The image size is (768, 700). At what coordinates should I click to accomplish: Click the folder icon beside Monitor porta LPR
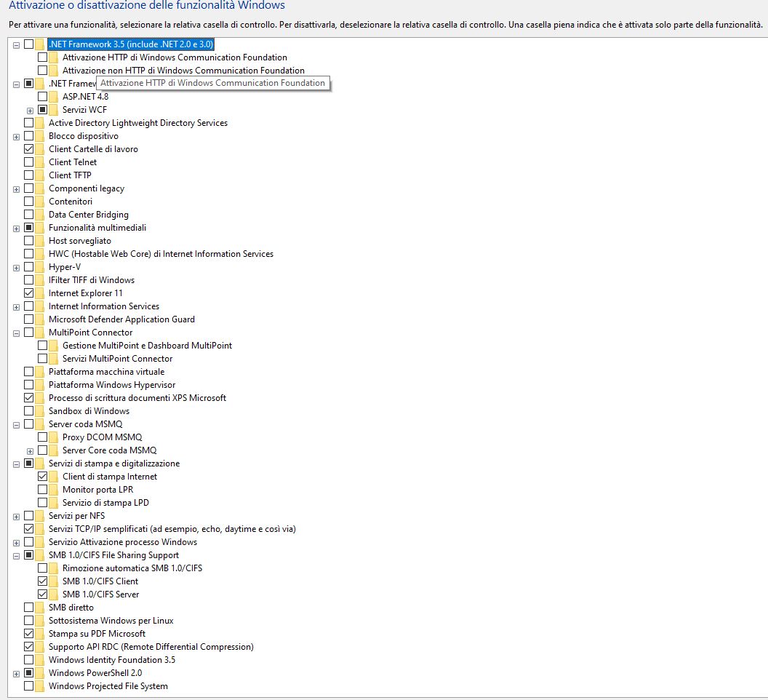click(x=53, y=490)
